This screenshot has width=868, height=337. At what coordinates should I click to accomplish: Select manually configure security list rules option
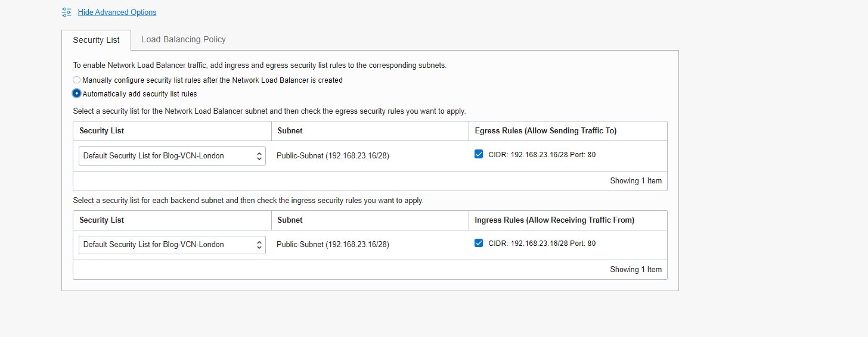click(x=77, y=80)
